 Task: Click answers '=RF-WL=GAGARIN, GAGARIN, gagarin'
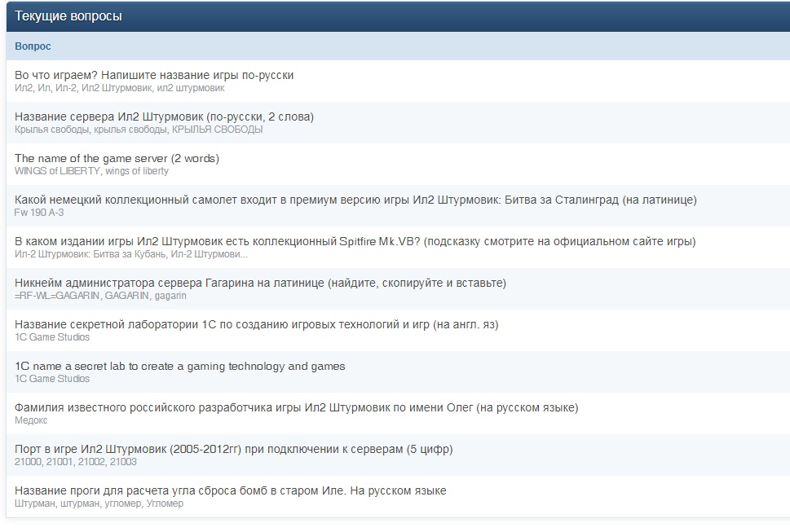(100, 296)
